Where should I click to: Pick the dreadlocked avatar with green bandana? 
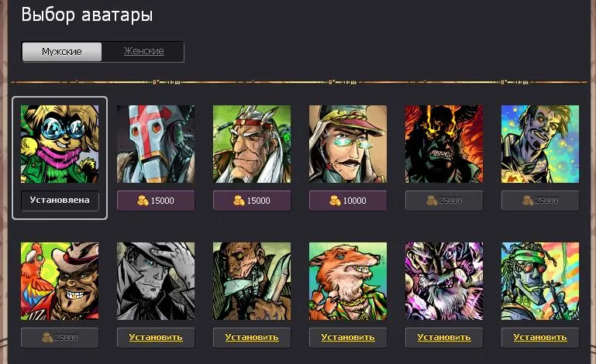(540, 281)
